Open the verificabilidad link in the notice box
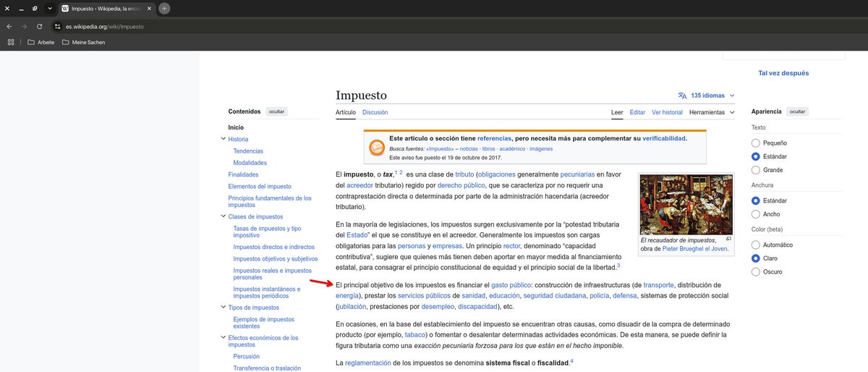This screenshot has height=372, width=868. [x=663, y=138]
